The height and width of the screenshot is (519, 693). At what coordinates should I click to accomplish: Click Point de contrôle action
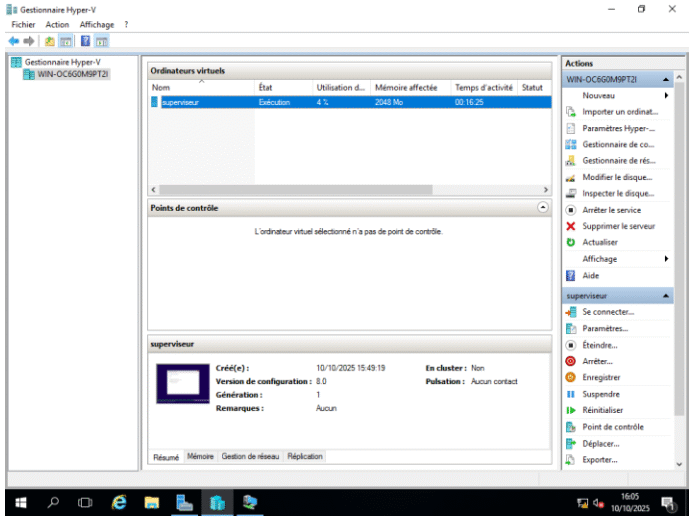click(612, 427)
